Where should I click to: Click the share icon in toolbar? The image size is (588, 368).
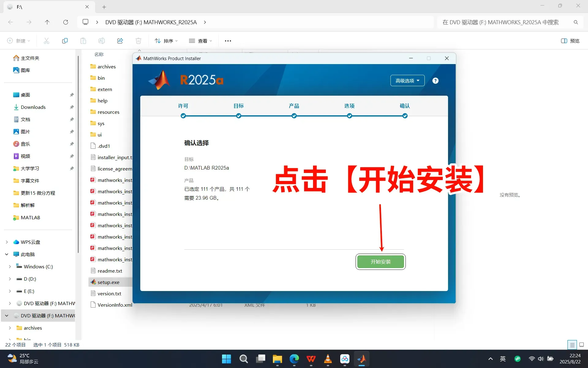pos(120,41)
